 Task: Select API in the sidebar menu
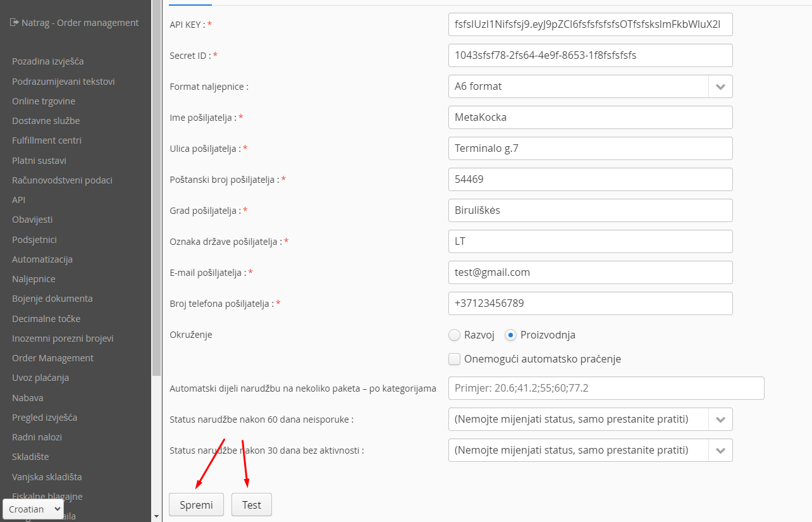pos(18,200)
